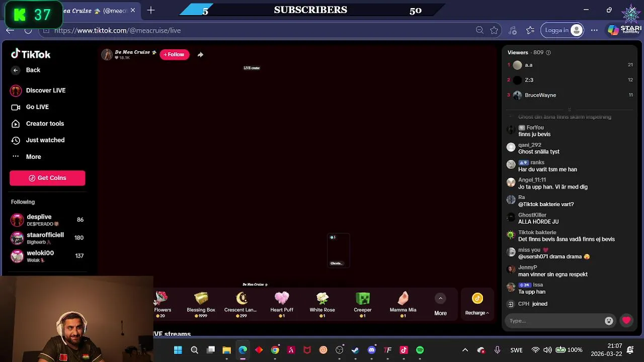Open the browser media control music icon
Image resolution: width=644 pixels, height=362 pixels.
point(513,31)
